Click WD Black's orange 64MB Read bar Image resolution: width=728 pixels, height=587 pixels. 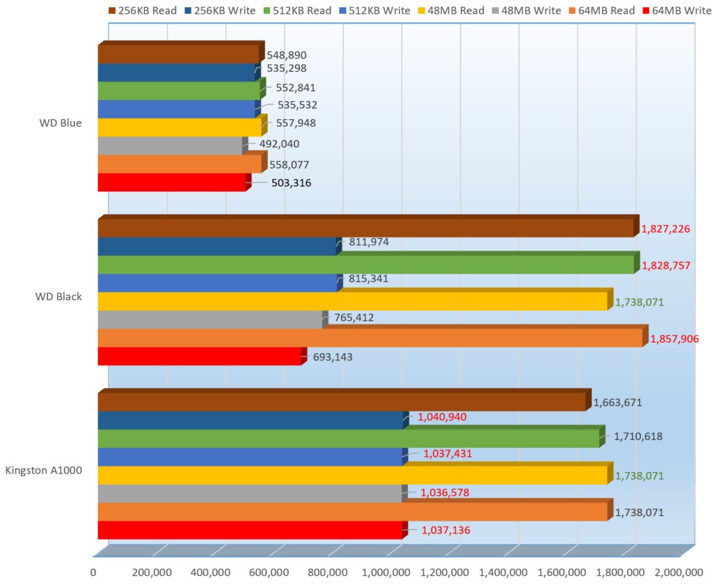tap(369, 338)
